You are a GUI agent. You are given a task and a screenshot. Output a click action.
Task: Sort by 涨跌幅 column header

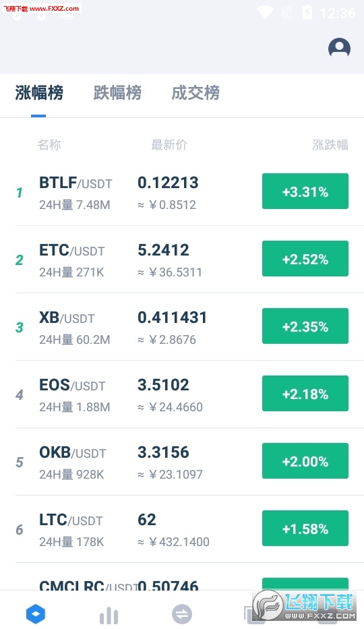330,144
